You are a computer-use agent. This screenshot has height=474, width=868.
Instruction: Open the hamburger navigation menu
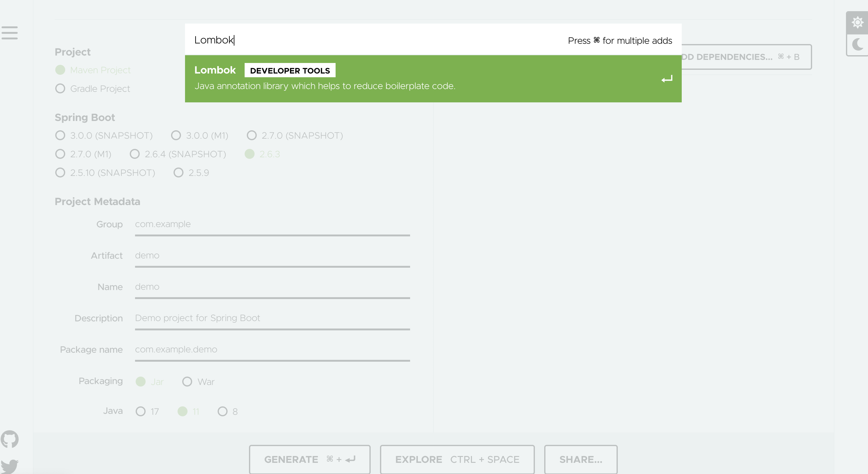pyautogui.click(x=9, y=33)
